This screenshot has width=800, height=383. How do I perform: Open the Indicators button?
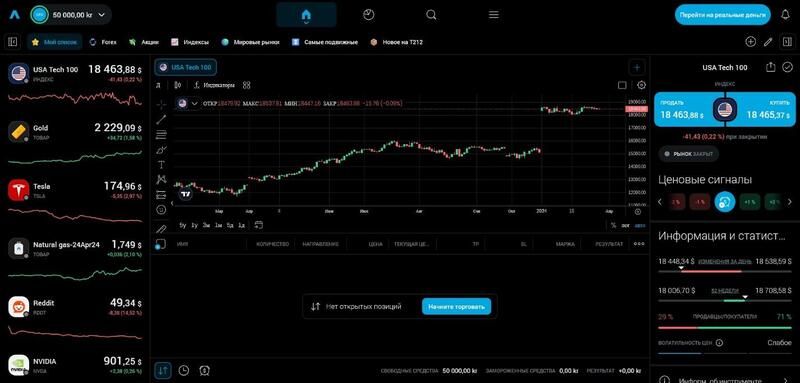tap(214, 85)
